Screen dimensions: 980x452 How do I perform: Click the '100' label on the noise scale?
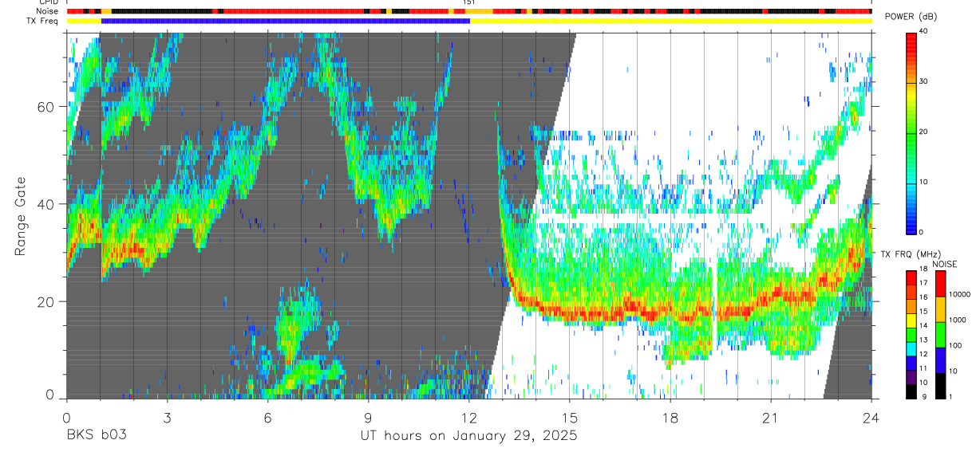[955, 345]
